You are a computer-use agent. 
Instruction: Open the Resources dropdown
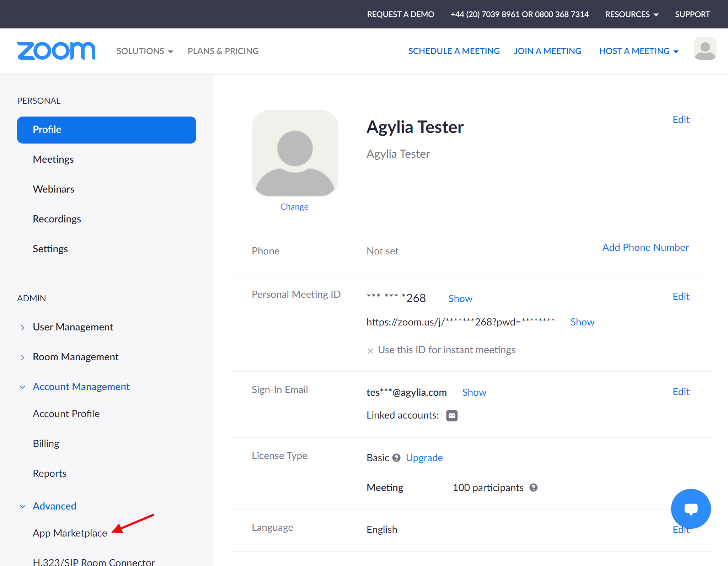click(x=632, y=14)
